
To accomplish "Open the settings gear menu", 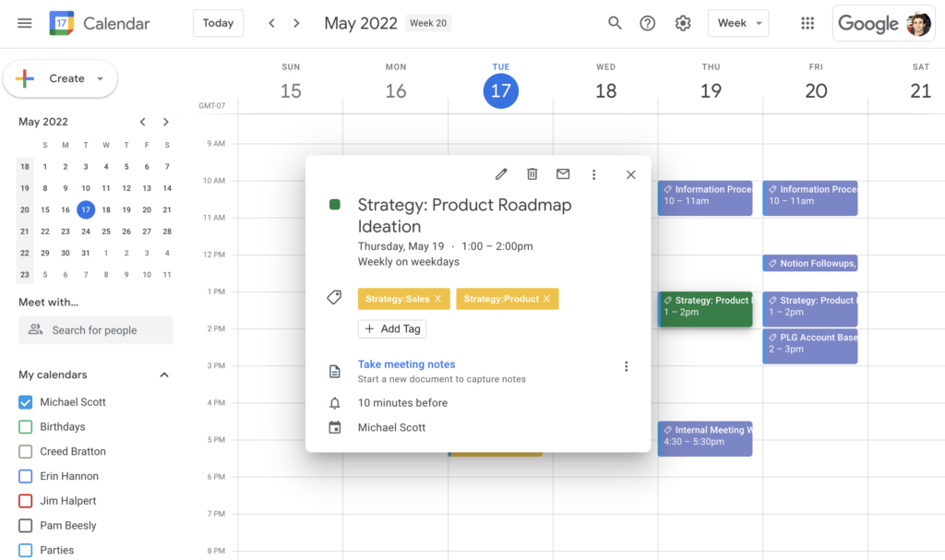I will point(683,23).
